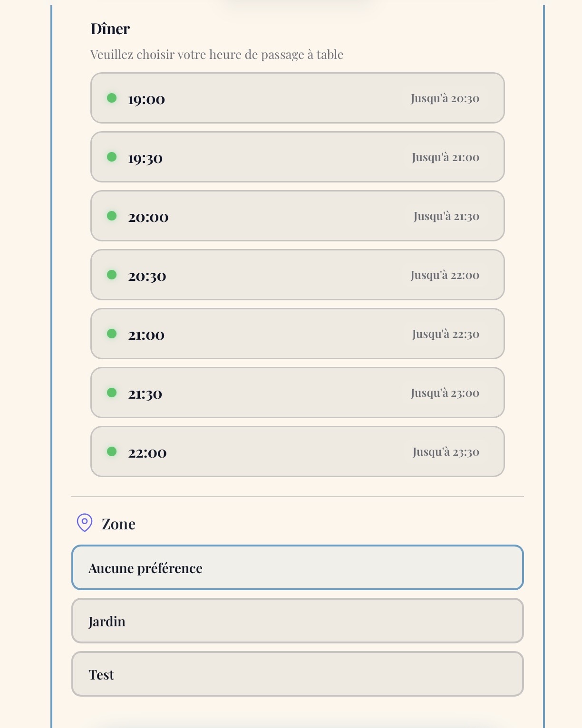Pick the 21:30 dinner slot
Screen dimensions: 582x728
pyautogui.click(x=297, y=393)
